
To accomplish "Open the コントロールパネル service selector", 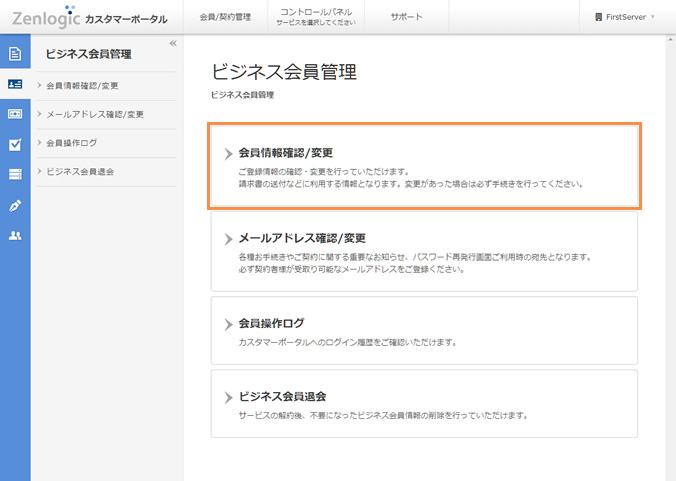I will [309, 17].
